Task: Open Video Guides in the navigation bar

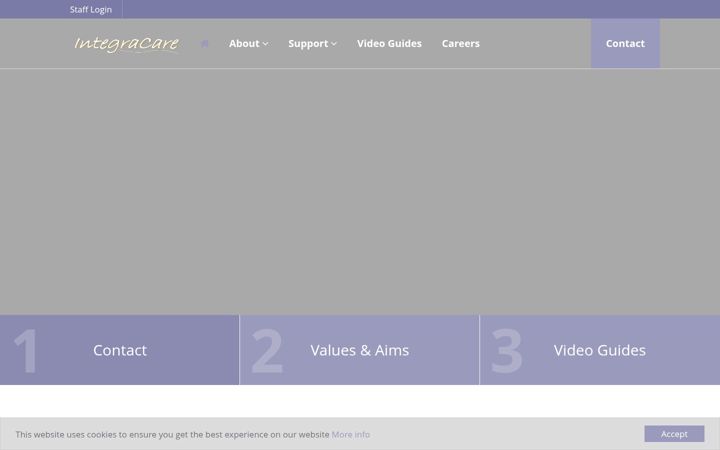Action: tap(389, 43)
